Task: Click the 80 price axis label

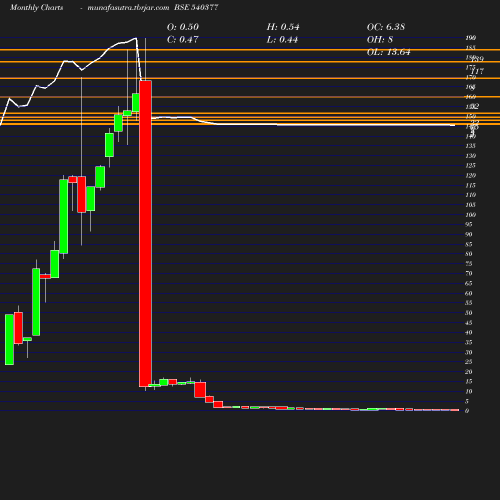Action: tap(469, 254)
